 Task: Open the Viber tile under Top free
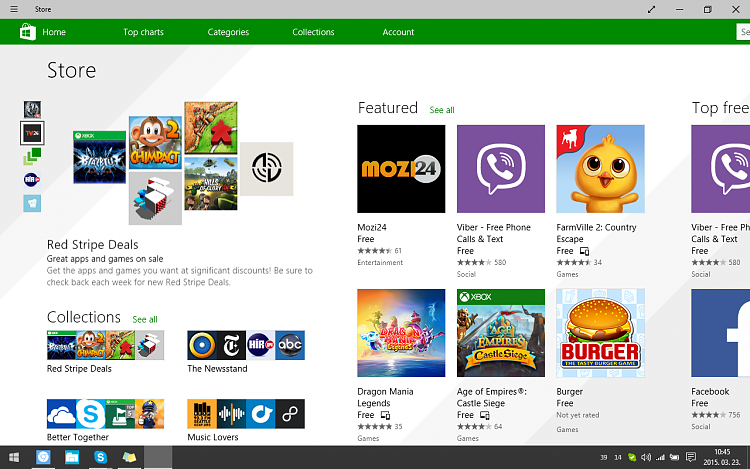720,169
